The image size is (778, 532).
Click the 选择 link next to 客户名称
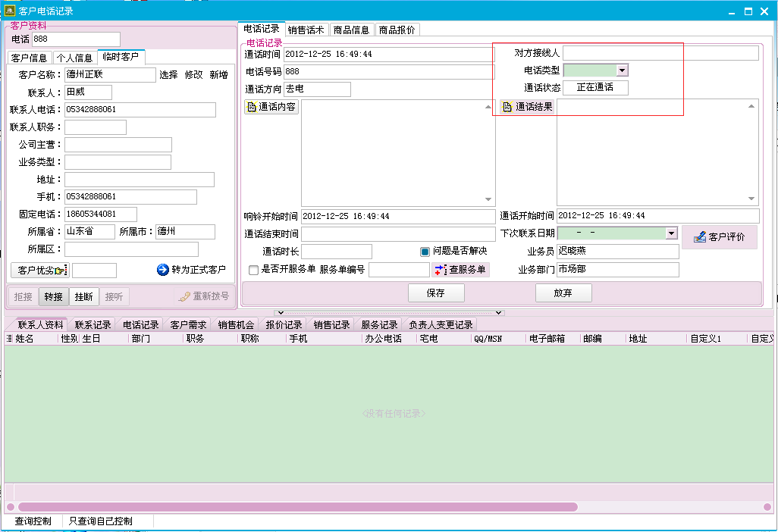click(x=168, y=75)
